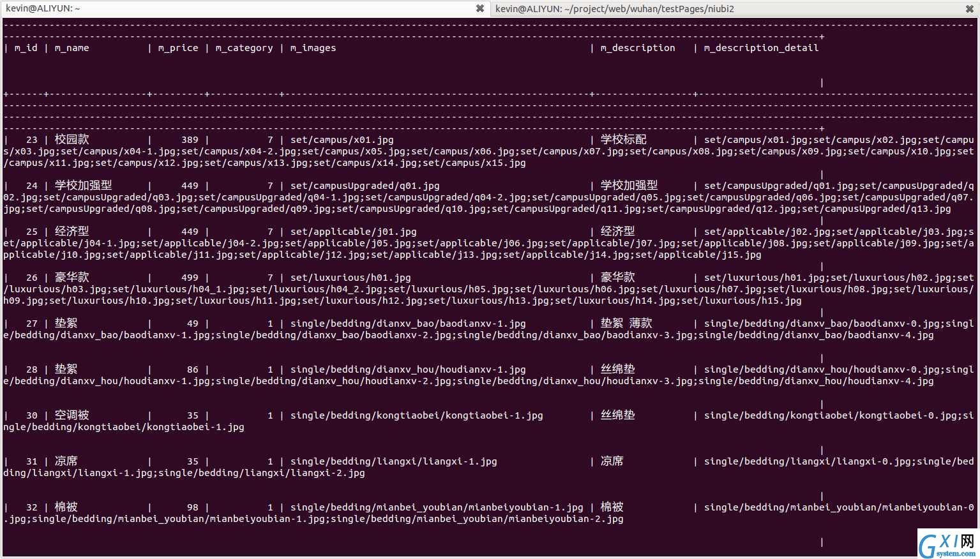
Task: Close the kevin@ALIYUN: ~ tab
Action: (479, 8)
